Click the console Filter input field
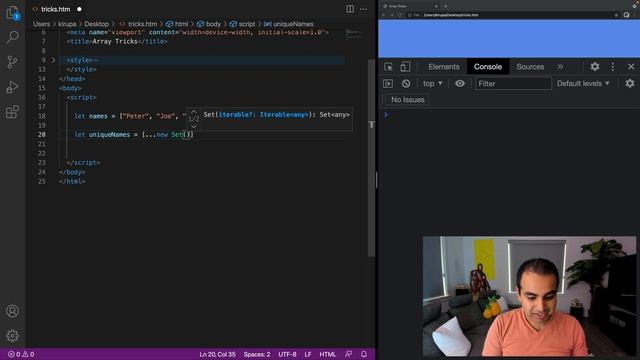 click(x=513, y=84)
